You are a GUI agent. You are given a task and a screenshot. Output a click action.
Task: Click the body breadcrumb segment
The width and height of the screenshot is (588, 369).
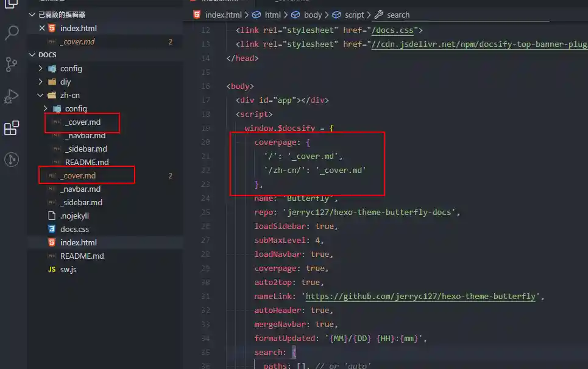click(x=313, y=15)
